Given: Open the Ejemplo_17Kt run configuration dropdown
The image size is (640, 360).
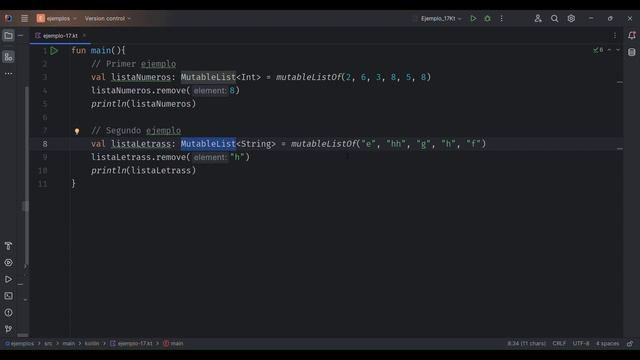Looking at the screenshot, I should click(441, 18).
